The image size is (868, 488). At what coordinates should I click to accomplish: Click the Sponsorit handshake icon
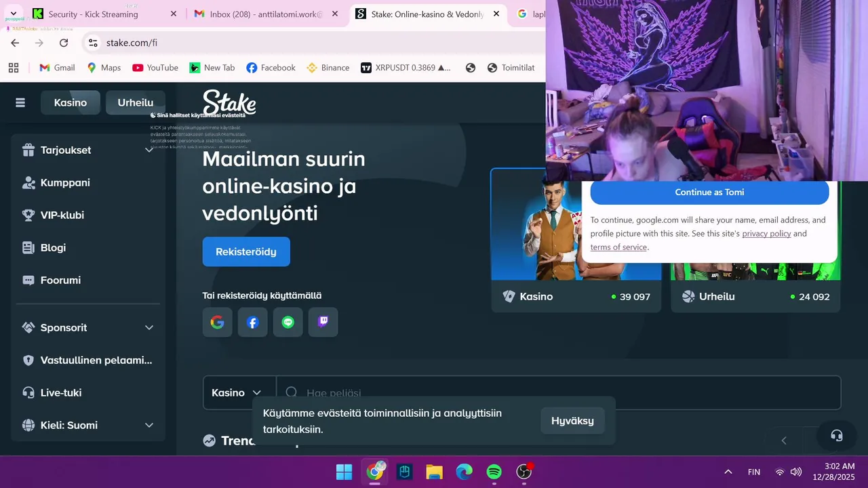(x=28, y=327)
